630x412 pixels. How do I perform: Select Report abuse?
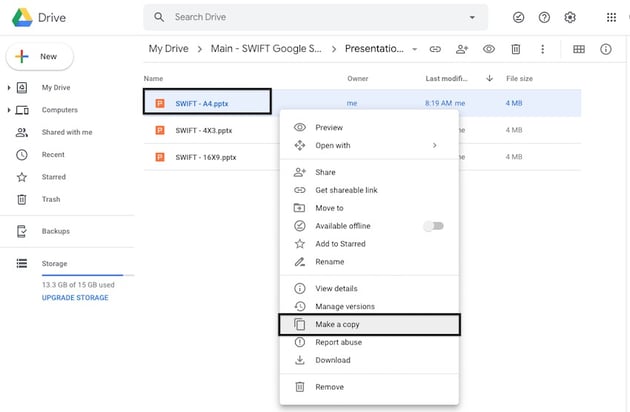point(369,342)
